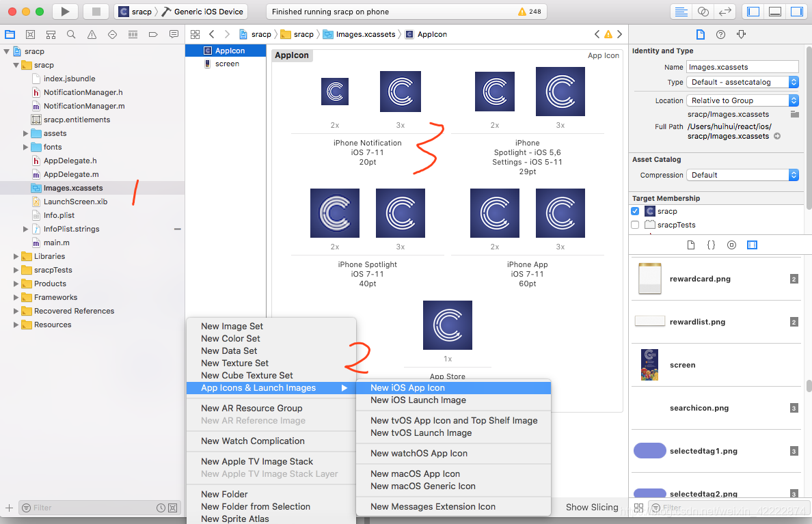Open the Report navigator
The image size is (812, 524).
click(x=174, y=35)
